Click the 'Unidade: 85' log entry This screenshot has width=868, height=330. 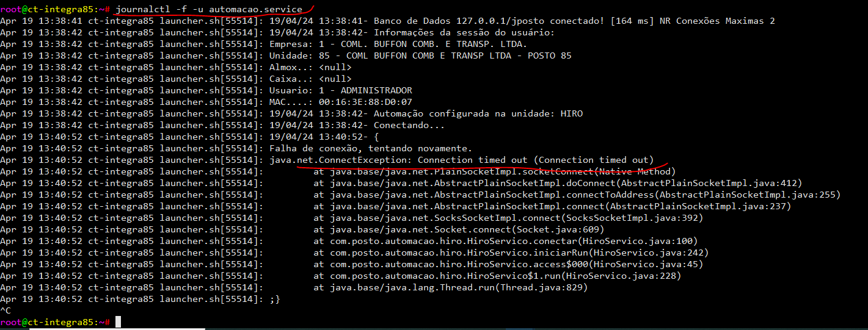(420, 56)
